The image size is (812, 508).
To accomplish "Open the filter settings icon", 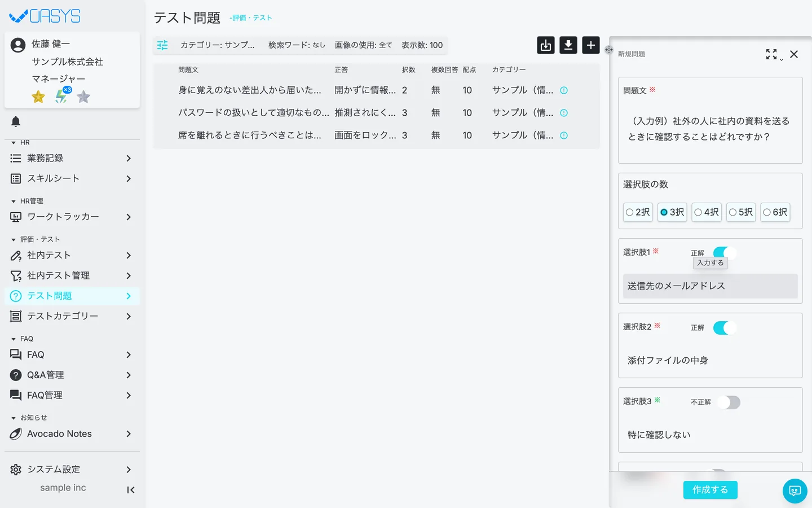I will (x=162, y=45).
